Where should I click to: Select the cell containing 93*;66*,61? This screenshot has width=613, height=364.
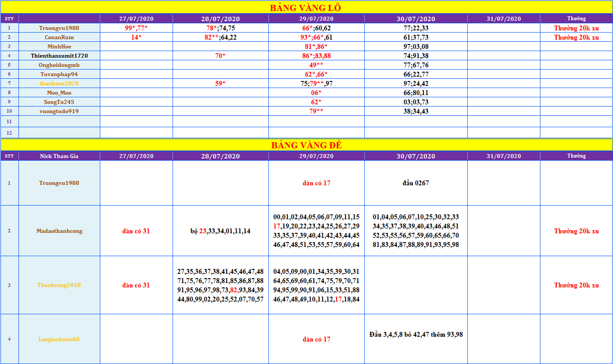[316, 37]
